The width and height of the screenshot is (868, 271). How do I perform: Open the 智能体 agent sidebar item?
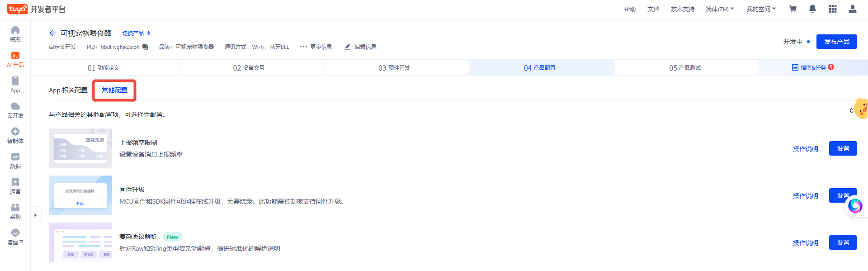point(15,135)
